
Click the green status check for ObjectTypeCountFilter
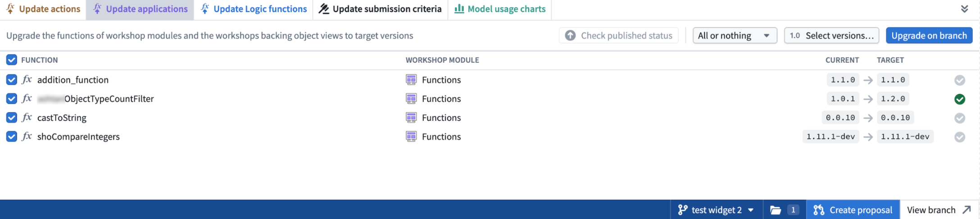coord(960,99)
